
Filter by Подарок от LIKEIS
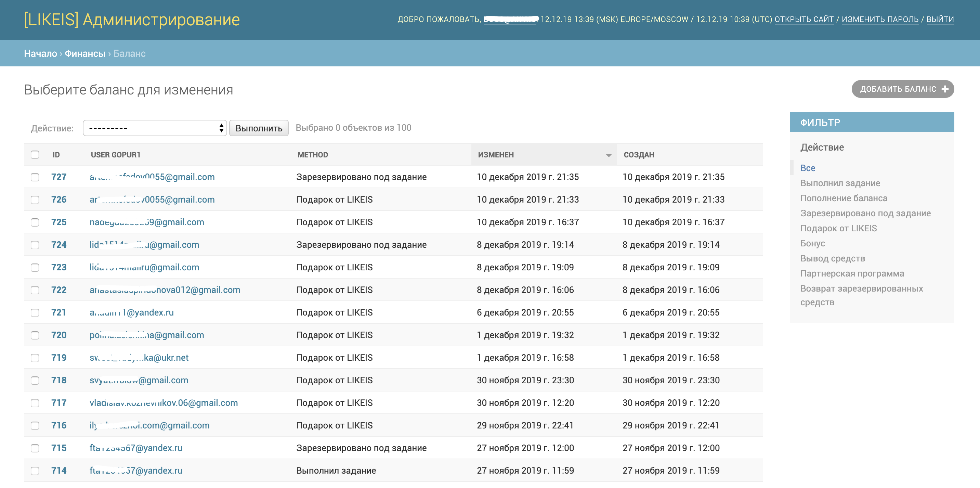click(838, 228)
